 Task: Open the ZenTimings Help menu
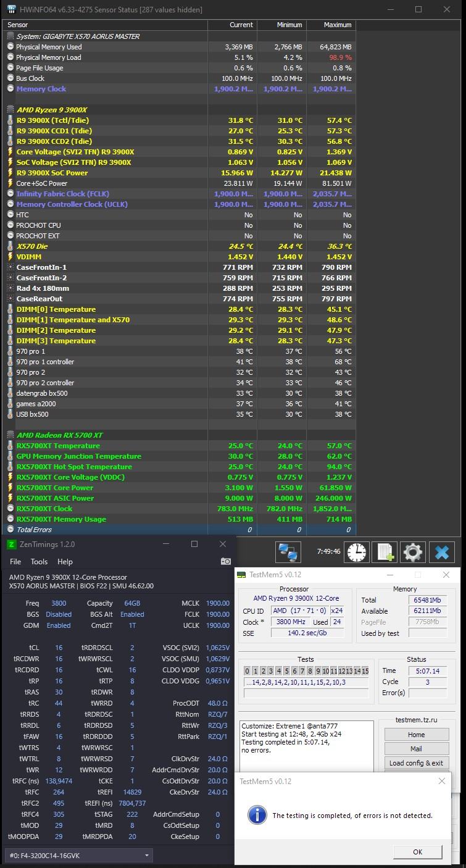[65, 562]
